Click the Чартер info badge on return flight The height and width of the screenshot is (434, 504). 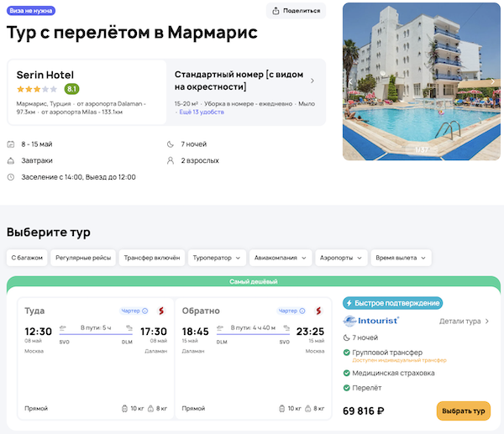click(x=291, y=311)
